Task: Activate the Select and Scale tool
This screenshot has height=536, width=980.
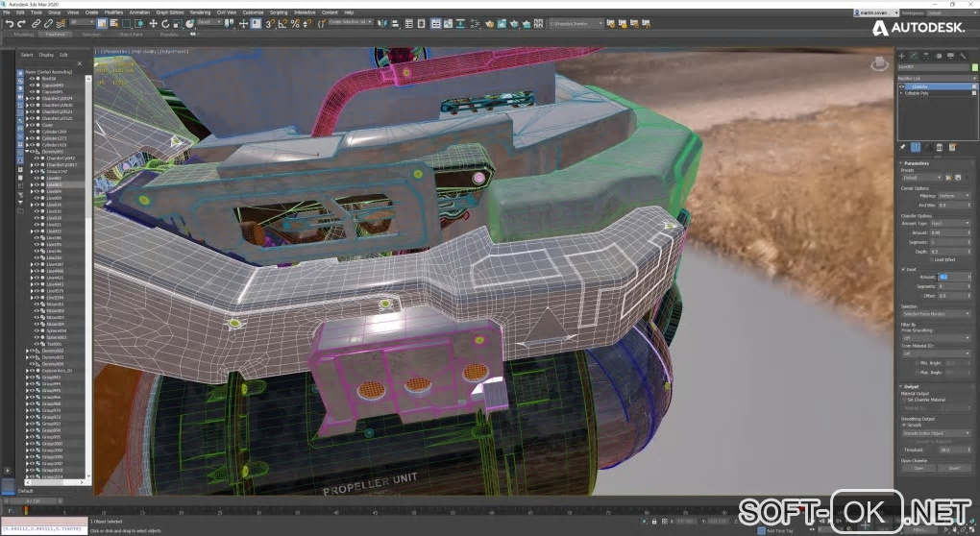Action: (178, 24)
